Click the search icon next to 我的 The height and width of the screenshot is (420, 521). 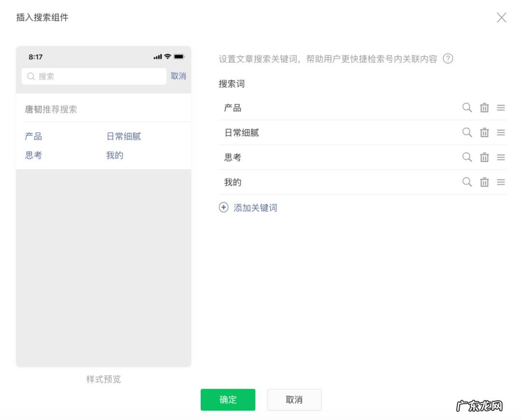(466, 182)
